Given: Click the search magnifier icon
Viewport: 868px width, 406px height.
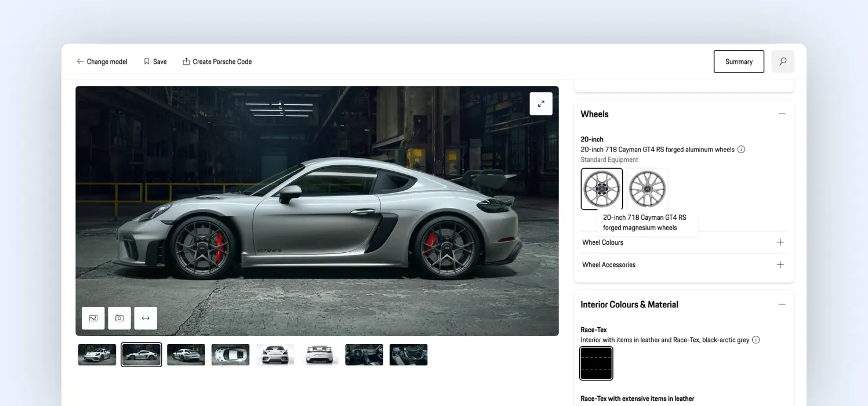Looking at the screenshot, I should [x=783, y=61].
